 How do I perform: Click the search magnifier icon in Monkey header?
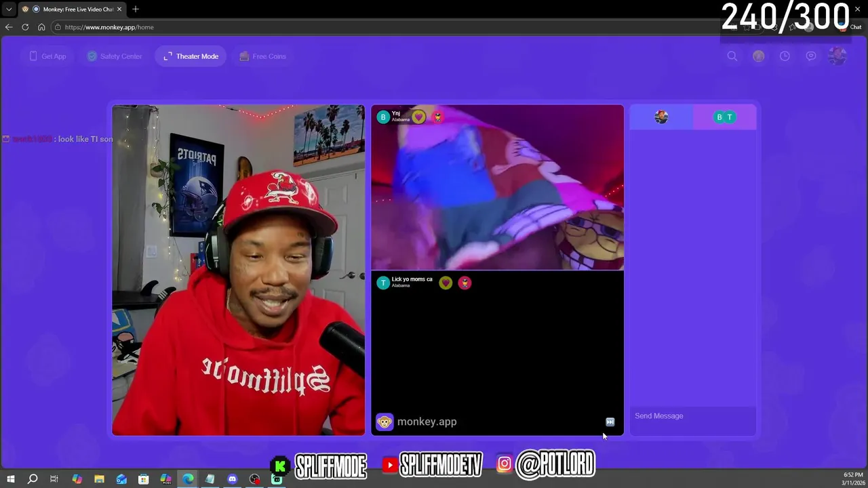point(732,56)
